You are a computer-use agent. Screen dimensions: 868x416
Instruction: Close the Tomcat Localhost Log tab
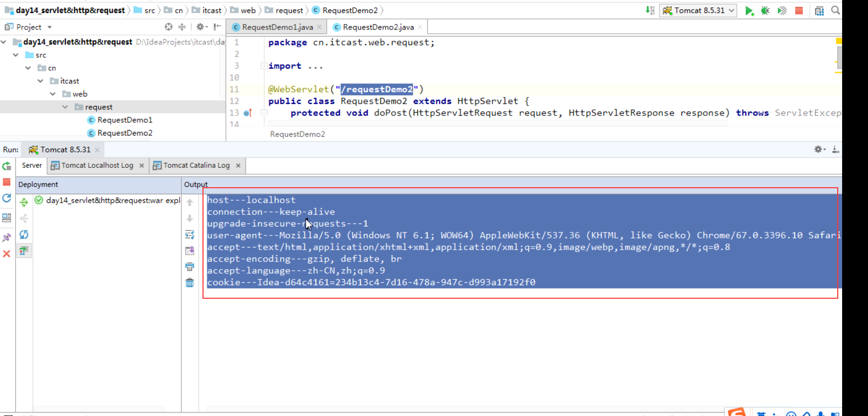(x=142, y=165)
